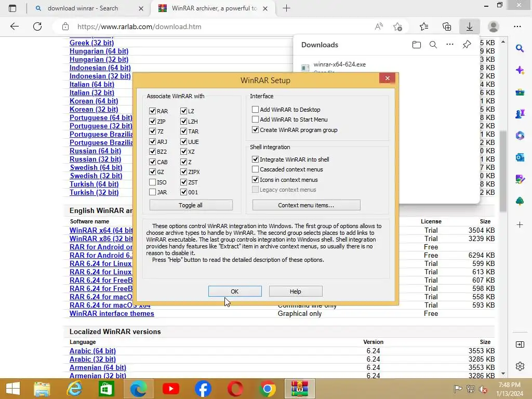Image resolution: width=532 pixels, height=399 pixels.
Task: Click the page vertical scrollbar thumb
Action: point(503,171)
